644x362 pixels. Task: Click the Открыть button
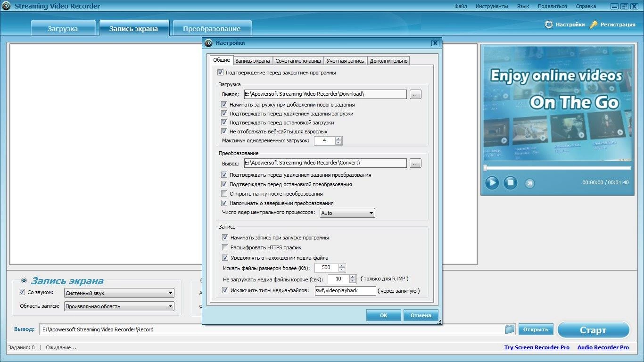[x=536, y=329]
